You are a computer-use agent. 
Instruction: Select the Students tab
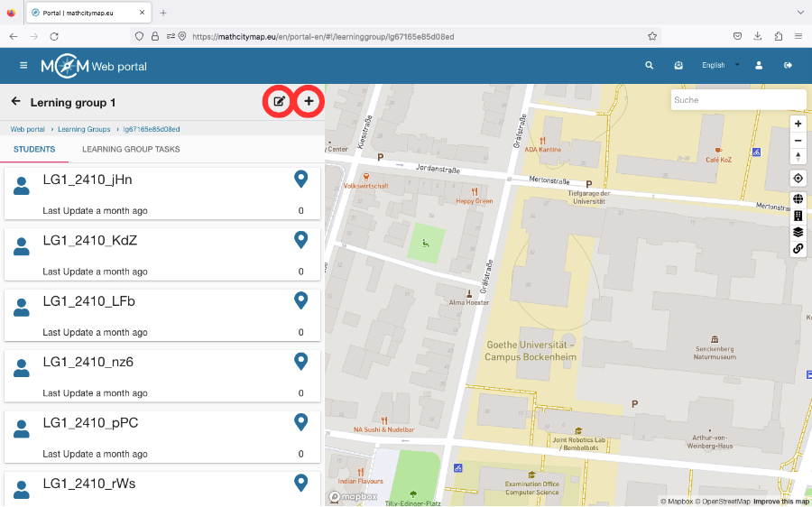[34, 150]
